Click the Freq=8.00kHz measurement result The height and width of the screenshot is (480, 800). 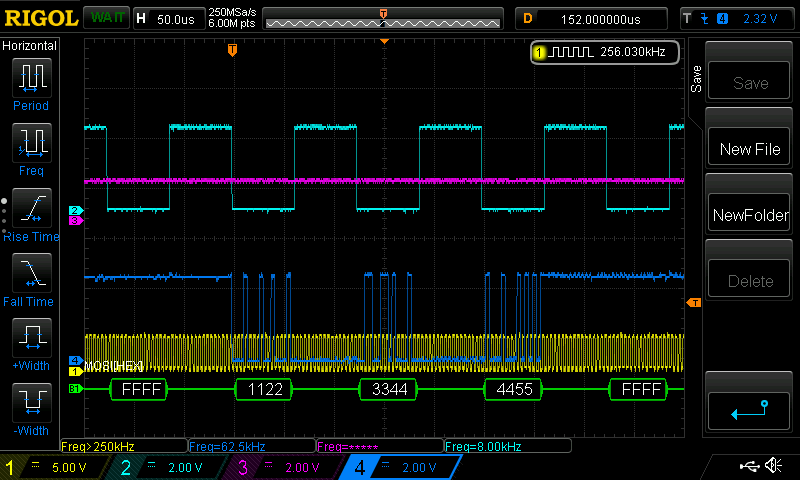pos(508,446)
